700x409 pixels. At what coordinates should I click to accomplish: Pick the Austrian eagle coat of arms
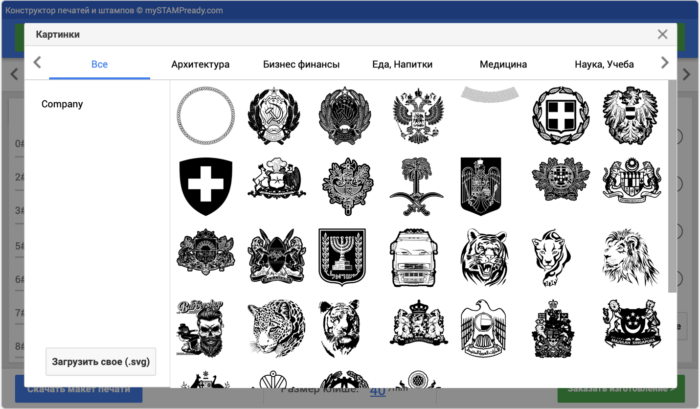point(630,116)
